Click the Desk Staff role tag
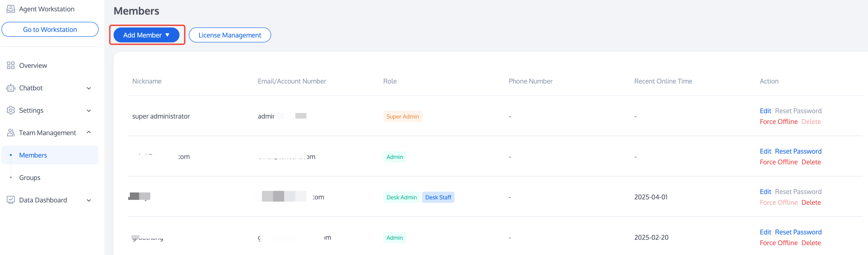Image resolution: width=868 pixels, height=255 pixels. point(438,197)
